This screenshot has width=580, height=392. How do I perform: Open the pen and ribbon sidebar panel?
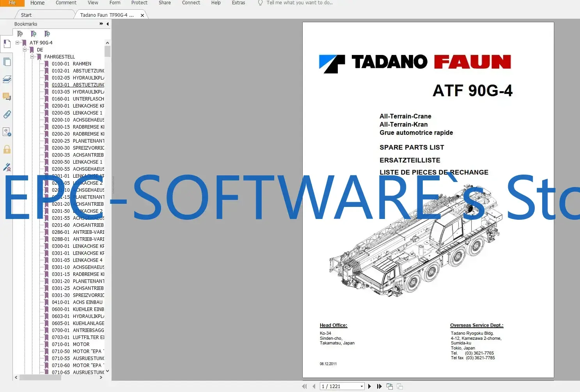click(7, 167)
